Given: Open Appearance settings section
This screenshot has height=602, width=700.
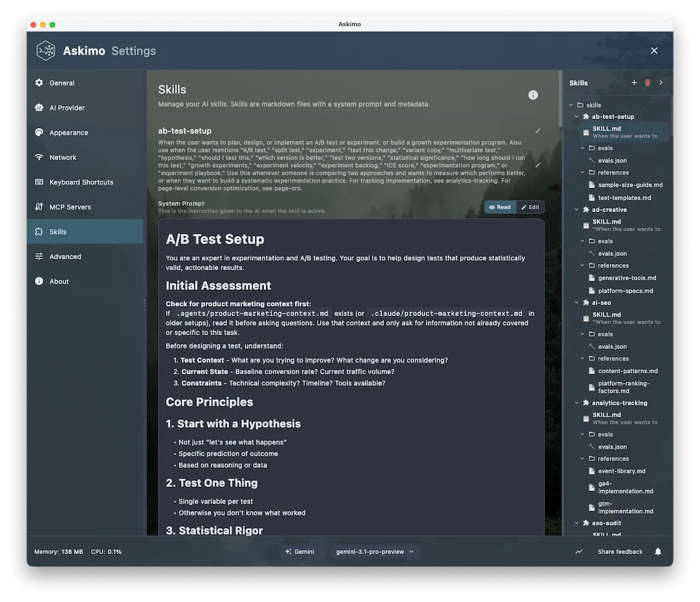Looking at the screenshot, I should (x=85, y=133).
